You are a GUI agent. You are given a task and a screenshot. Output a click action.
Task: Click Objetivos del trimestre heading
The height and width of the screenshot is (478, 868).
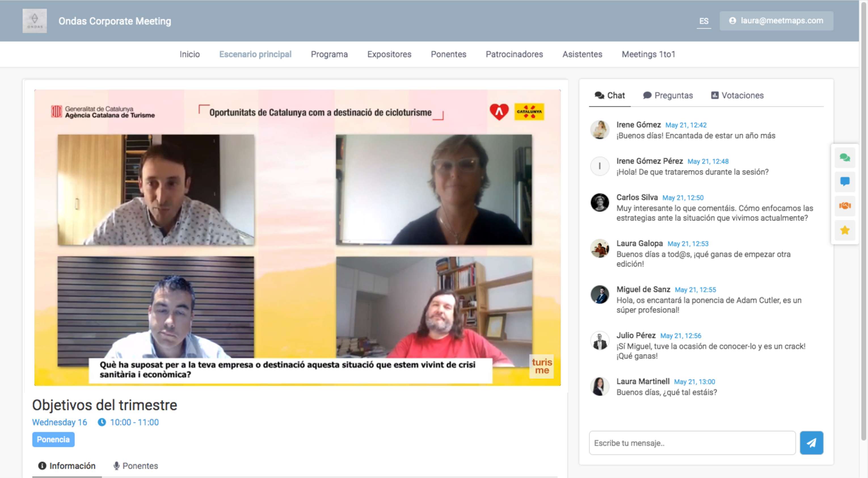pyautogui.click(x=104, y=405)
